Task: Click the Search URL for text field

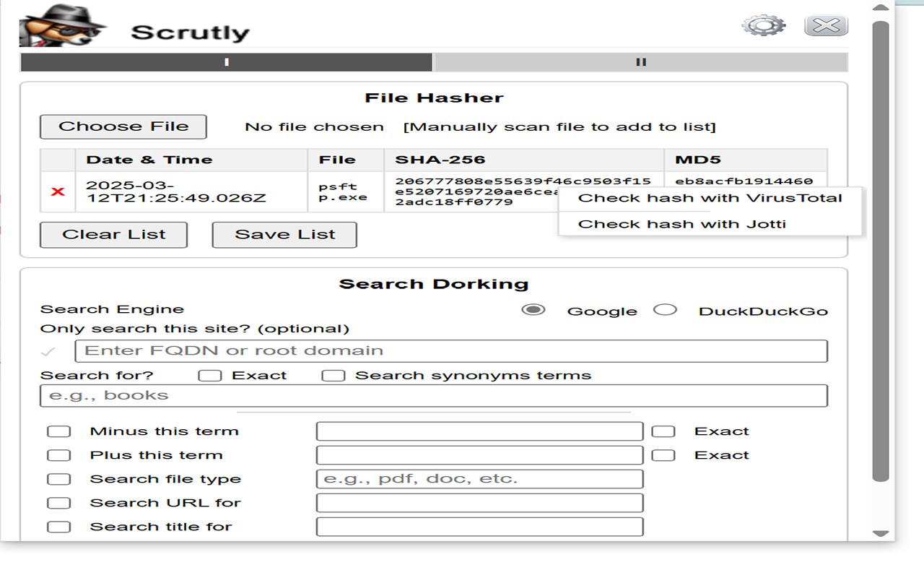Action: (479, 503)
